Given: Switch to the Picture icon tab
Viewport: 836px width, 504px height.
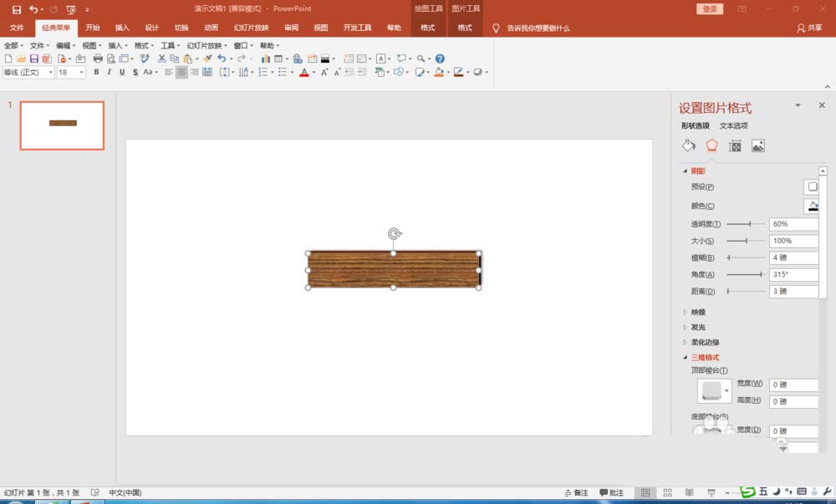Looking at the screenshot, I should 758,145.
